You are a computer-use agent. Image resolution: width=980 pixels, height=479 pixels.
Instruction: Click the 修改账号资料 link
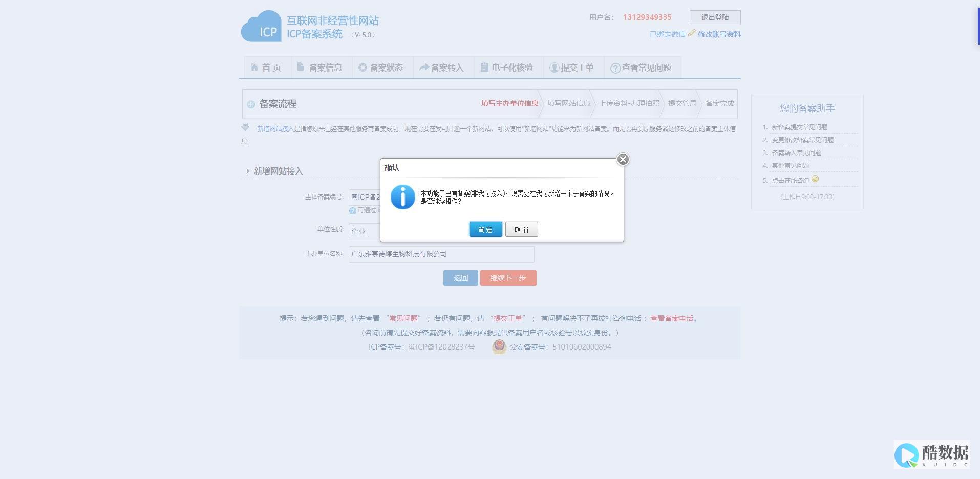[x=719, y=34]
